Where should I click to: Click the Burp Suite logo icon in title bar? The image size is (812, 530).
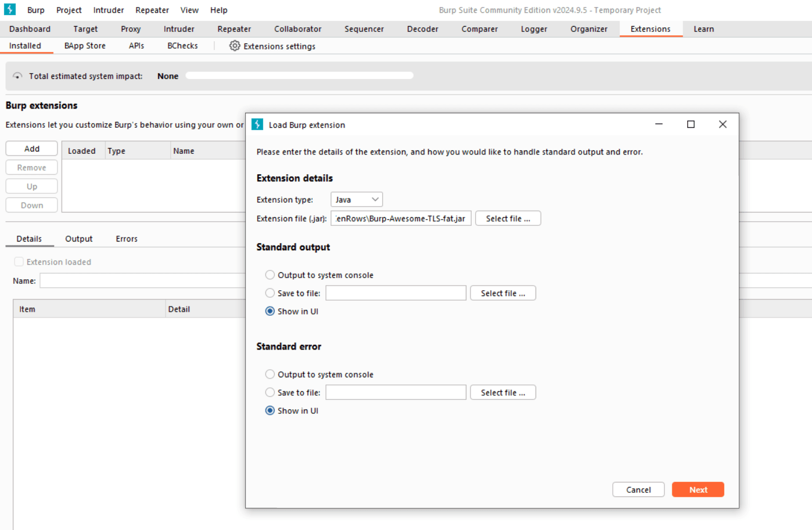(x=10, y=9)
